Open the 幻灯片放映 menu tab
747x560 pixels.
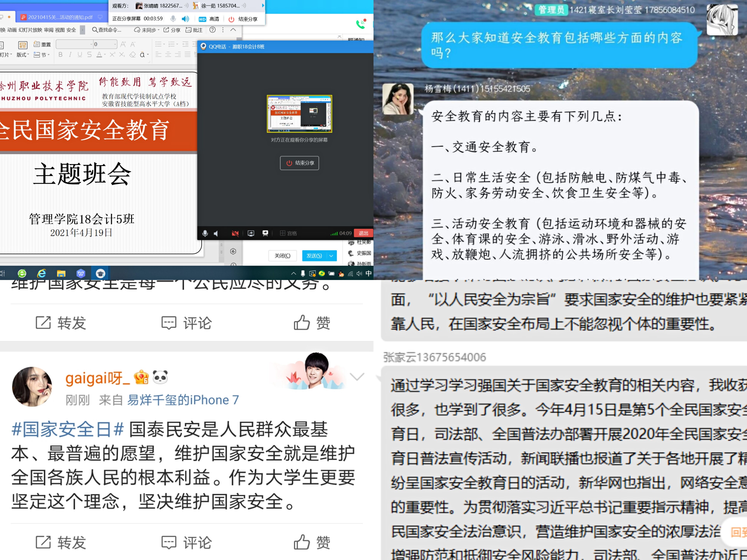pyautogui.click(x=30, y=30)
